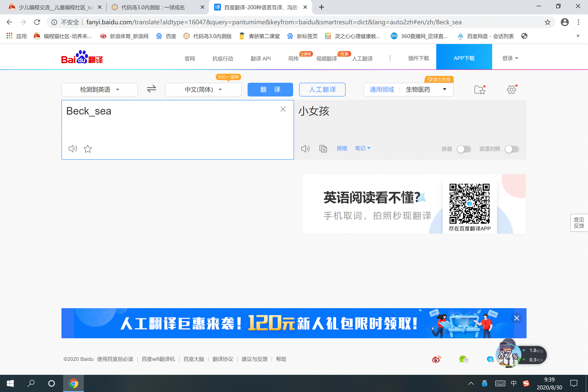The width and height of the screenshot is (588, 392).
Task: Open the Chrome profile avatar
Action: [565, 22]
